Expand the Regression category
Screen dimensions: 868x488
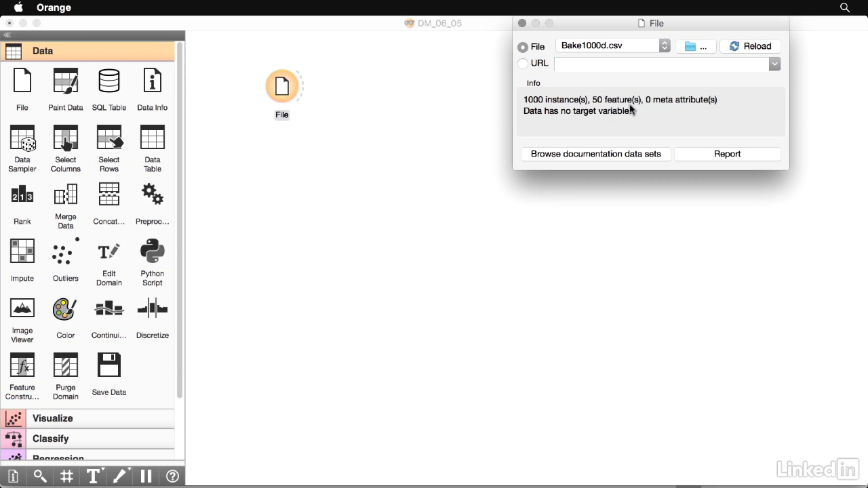point(87,455)
